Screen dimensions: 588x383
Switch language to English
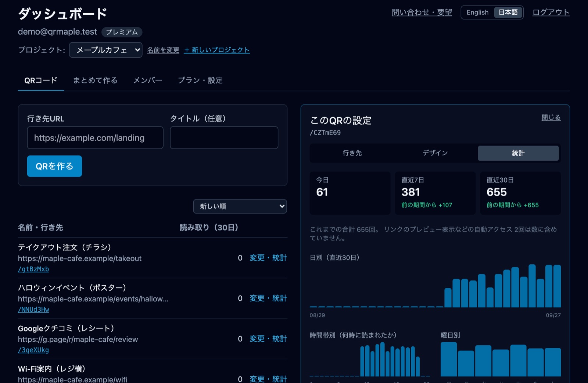[477, 12]
